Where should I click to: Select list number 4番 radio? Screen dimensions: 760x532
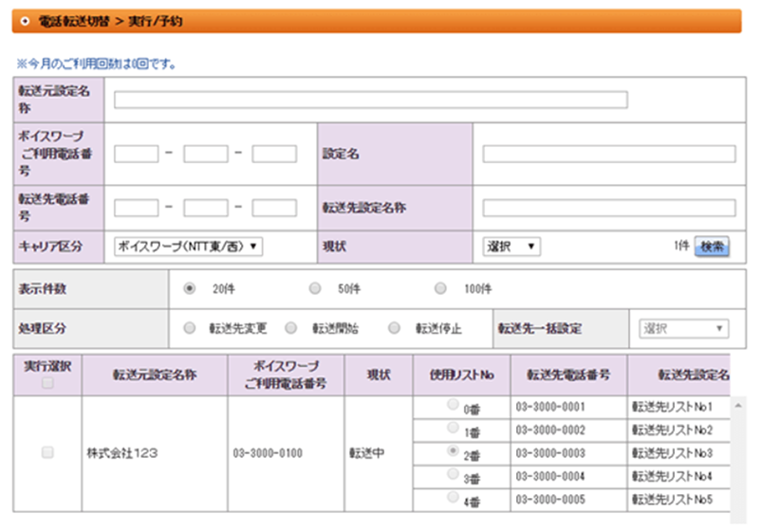point(453,497)
